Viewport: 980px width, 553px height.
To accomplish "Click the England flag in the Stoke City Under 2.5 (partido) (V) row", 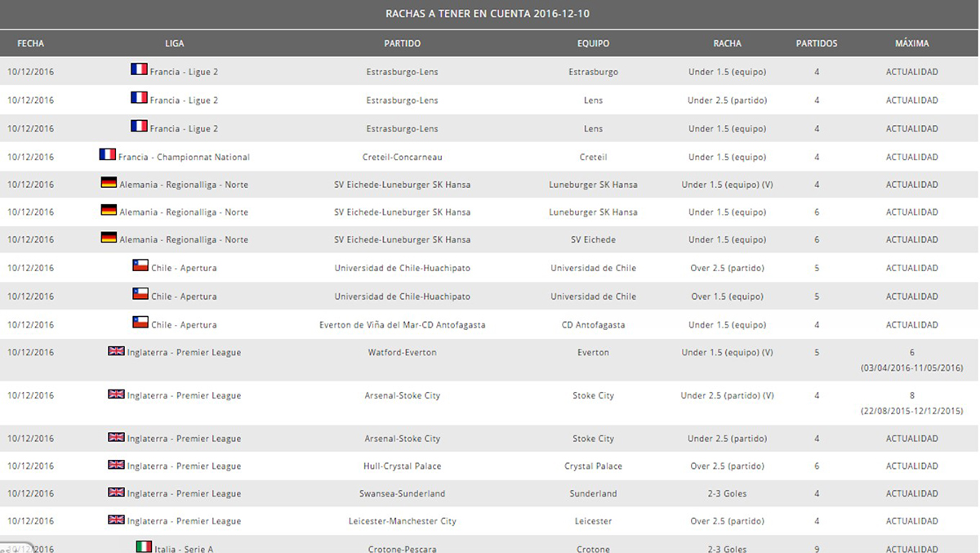I will pos(117,395).
